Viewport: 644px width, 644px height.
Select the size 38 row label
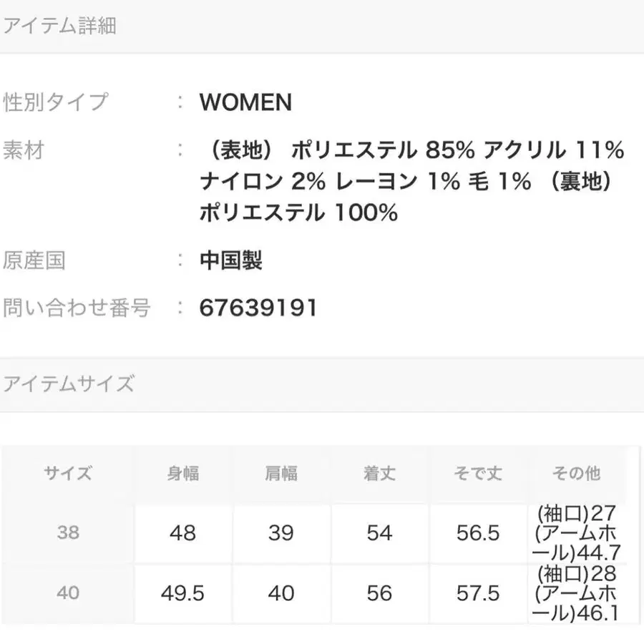click(x=68, y=533)
